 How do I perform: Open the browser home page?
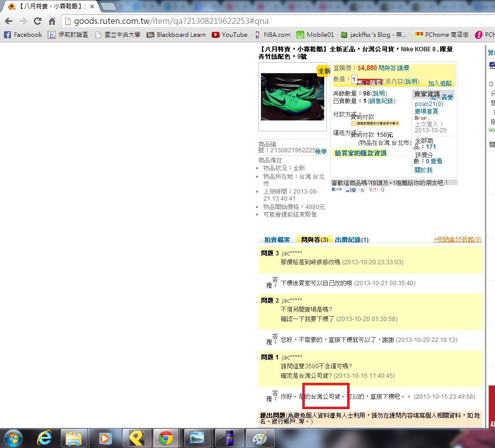pos(52,21)
